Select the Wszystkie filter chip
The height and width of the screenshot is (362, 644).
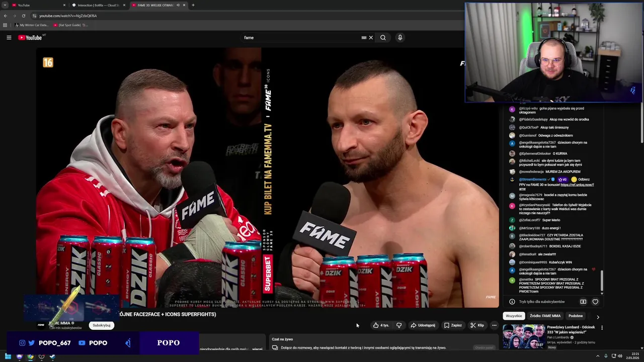(514, 316)
